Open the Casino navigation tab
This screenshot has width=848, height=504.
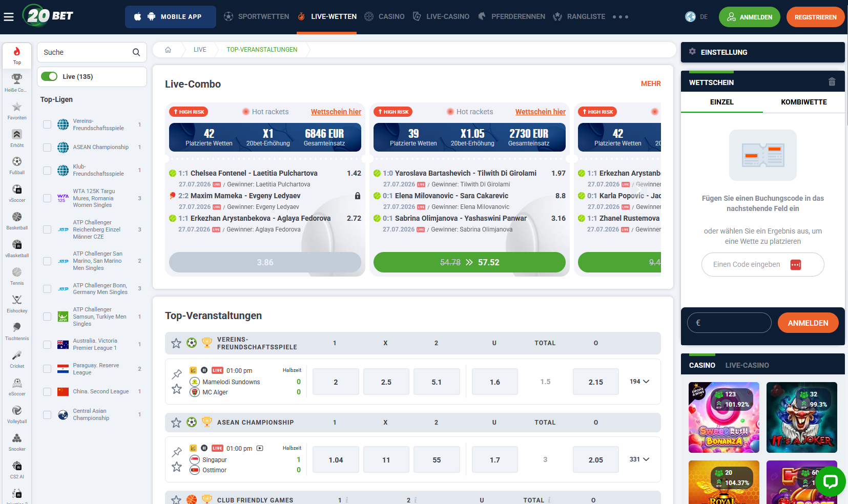coord(385,17)
